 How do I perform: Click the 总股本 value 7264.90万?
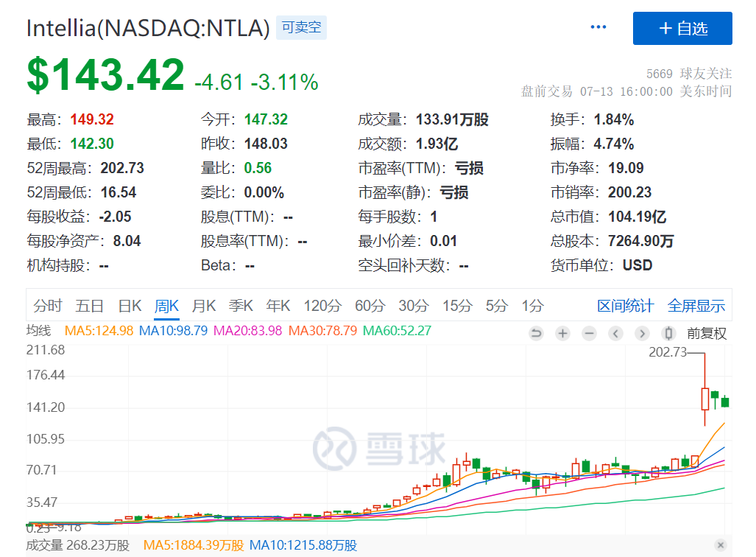point(640,240)
